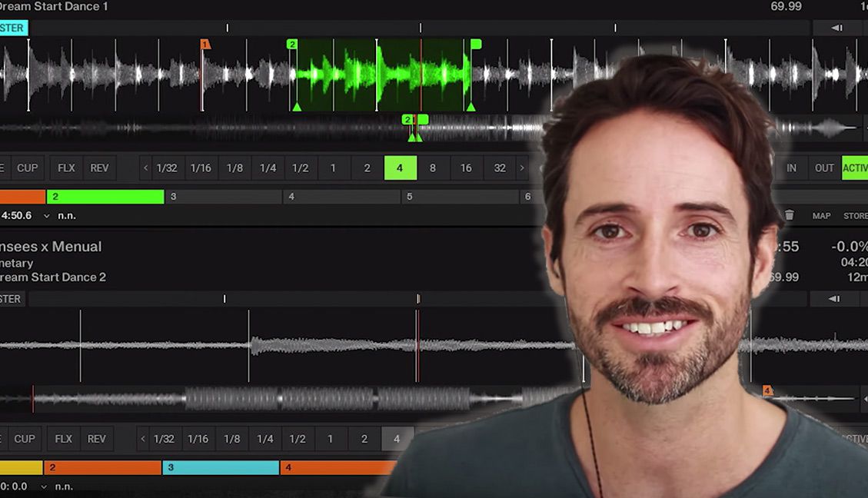
Task: Select loop size 8 on top deck
Action: [x=433, y=168]
